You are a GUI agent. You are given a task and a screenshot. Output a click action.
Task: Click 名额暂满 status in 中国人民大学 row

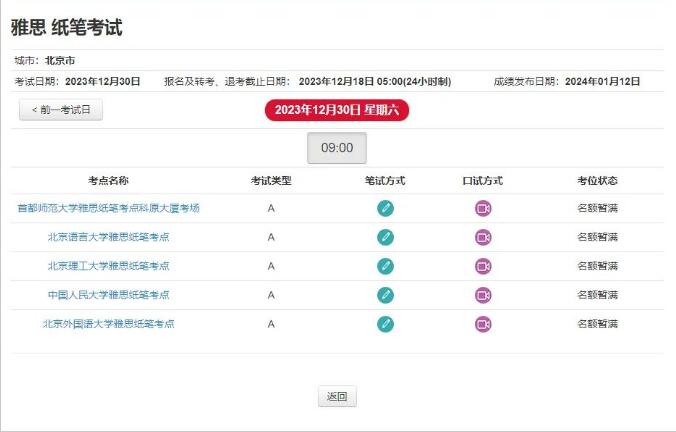click(598, 295)
